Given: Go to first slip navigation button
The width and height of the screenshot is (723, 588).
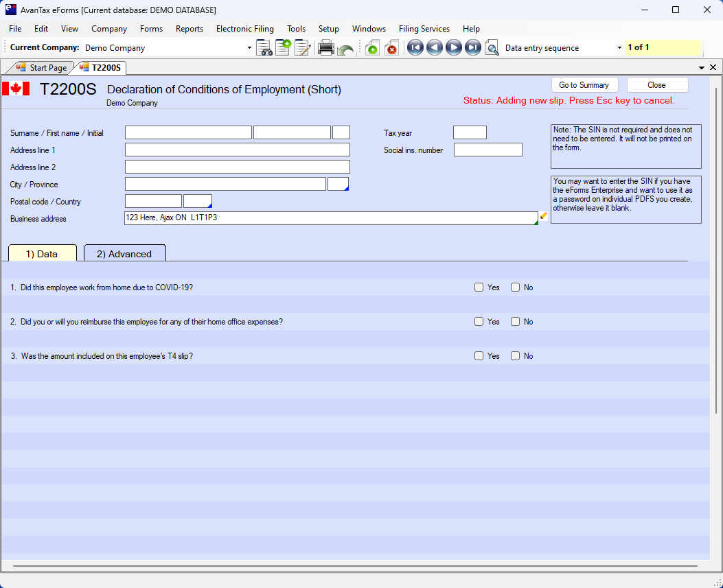Looking at the screenshot, I should click(415, 47).
